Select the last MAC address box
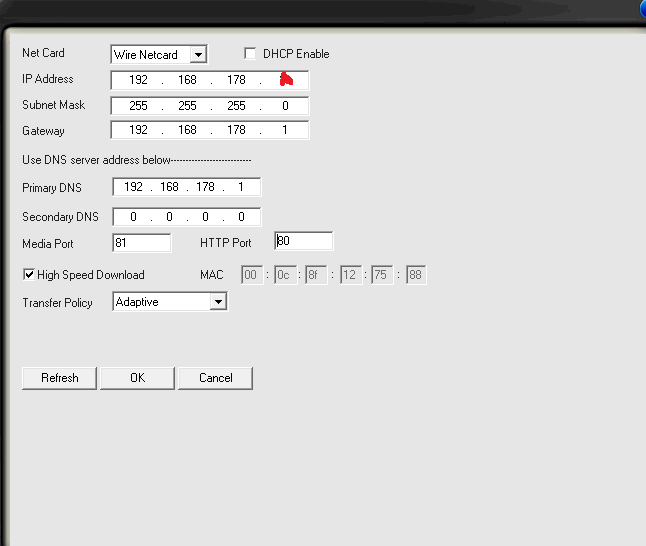The height and width of the screenshot is (546, 646). tap(416, 275)
